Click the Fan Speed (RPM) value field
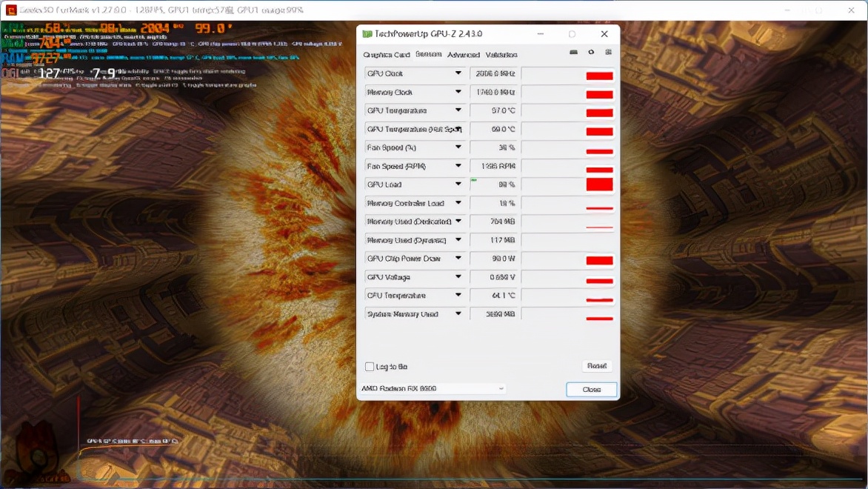 point(494,166)
